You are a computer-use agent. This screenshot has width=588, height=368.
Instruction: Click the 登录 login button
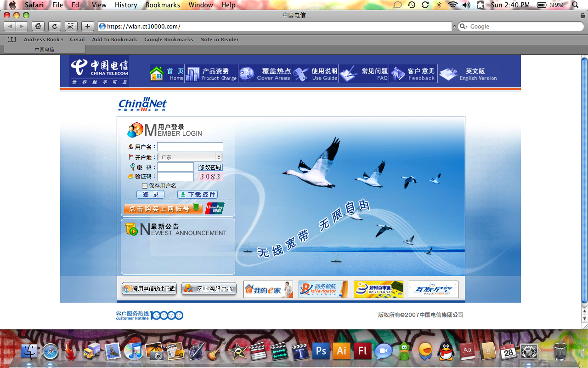click(x=150, y=195)
